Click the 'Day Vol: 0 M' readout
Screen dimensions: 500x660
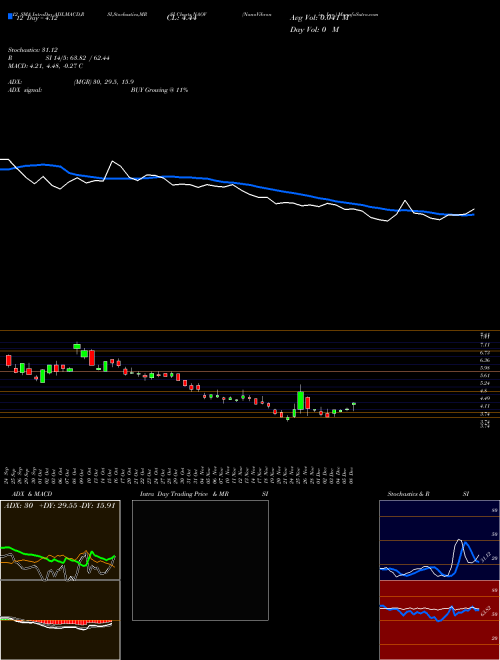pyautogui.click(x=314, y=30)
